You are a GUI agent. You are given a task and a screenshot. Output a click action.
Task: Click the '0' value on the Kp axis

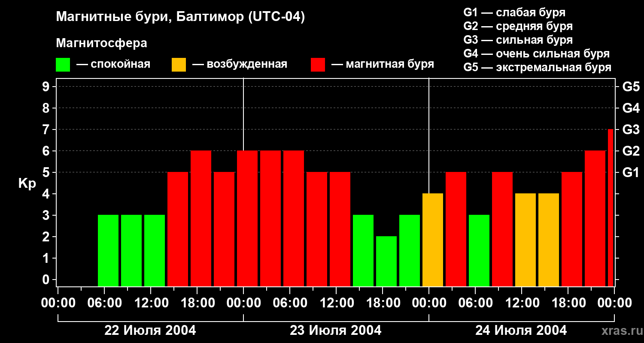[46, 280]
